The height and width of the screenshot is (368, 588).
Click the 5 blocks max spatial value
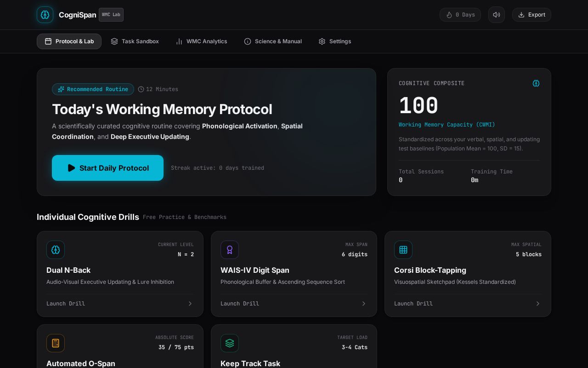tap(529, 254)
